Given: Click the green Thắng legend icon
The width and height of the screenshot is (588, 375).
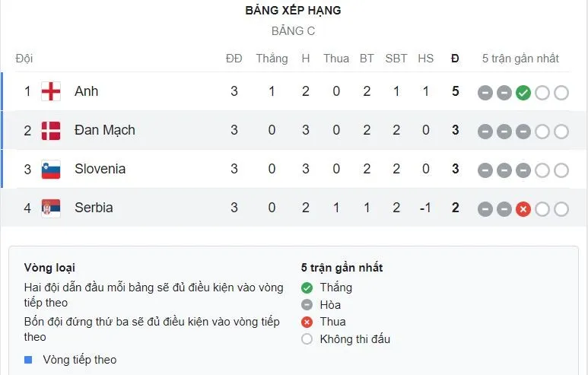Looking at the screenshot, I should (307, 288).
